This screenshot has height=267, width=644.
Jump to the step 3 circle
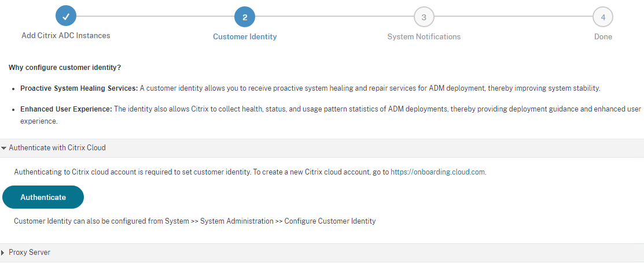[424, 17]
